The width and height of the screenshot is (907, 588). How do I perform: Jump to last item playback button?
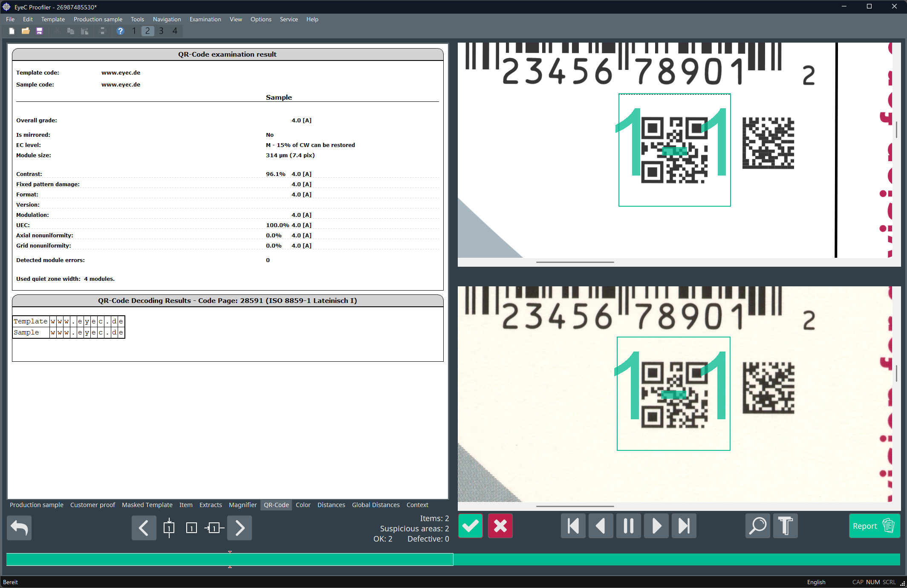point(684,526)
